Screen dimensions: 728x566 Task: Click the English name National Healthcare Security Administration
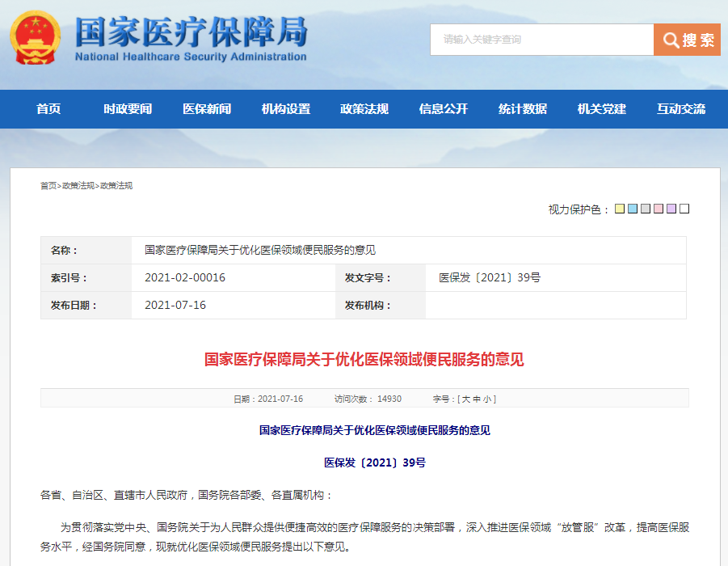[x=191, y=57]
